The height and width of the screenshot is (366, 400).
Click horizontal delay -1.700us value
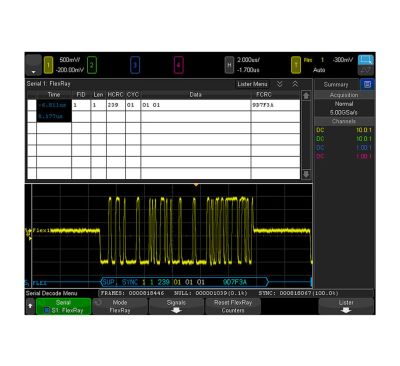[x=248, y=70]
